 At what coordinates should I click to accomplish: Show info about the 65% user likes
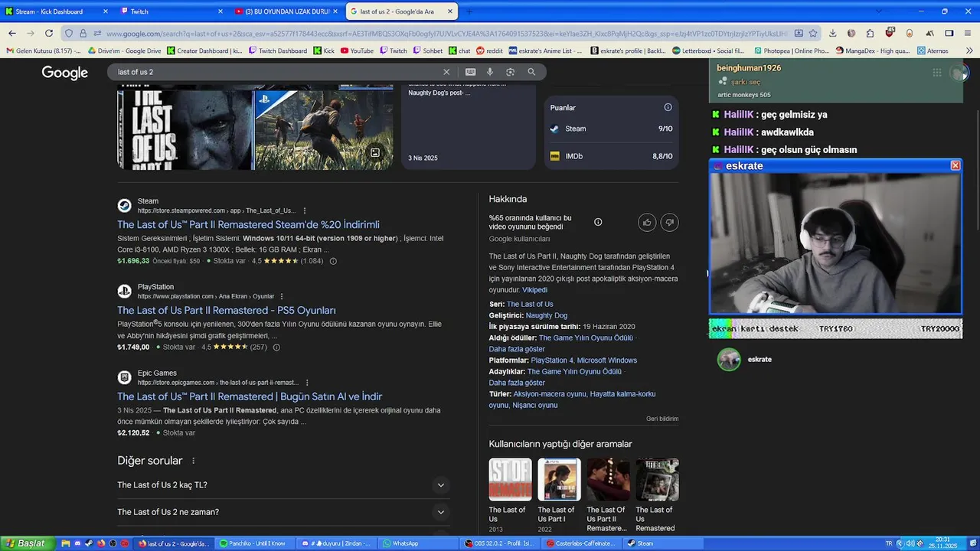[598, 222]
